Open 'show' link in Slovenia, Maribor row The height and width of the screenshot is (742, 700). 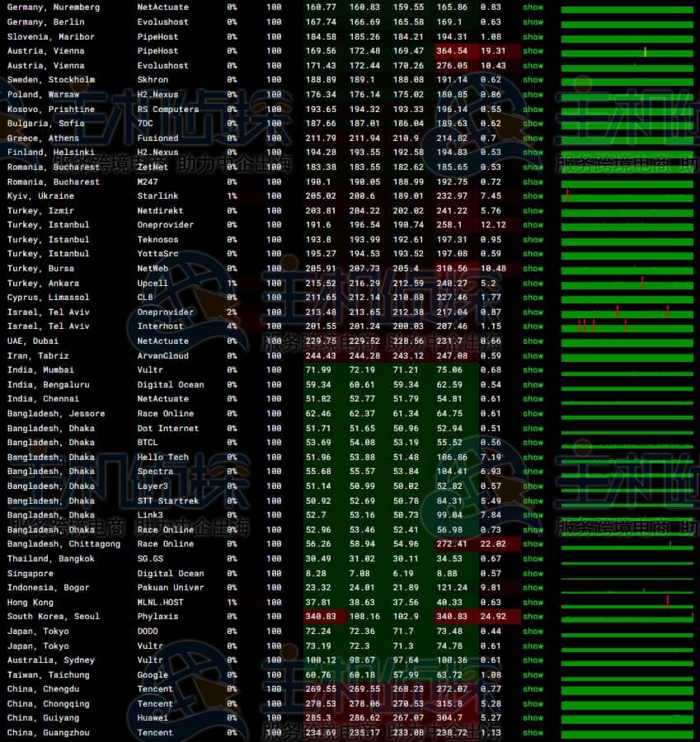[533, 37]
